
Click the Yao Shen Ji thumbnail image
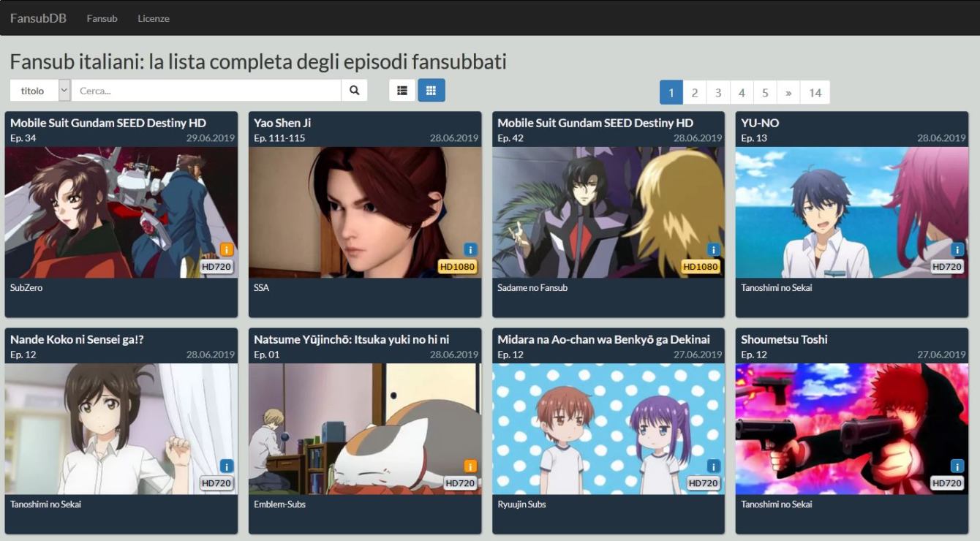[x=365, y=212]
